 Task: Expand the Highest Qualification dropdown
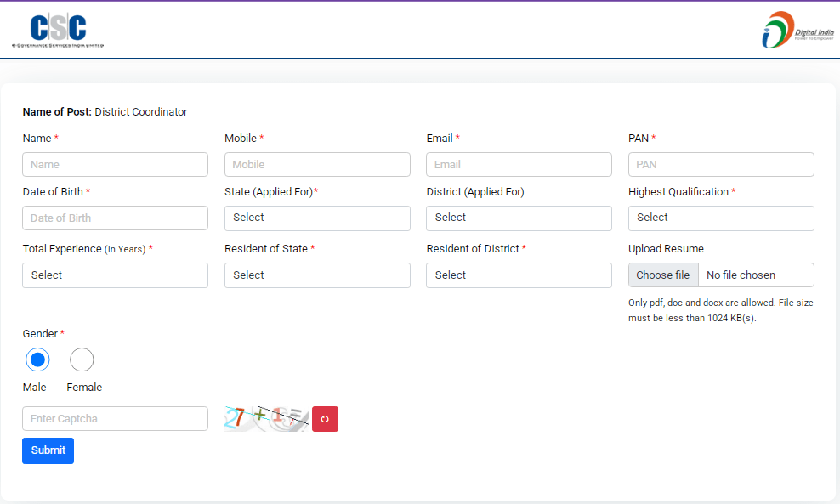click(x=721, y=218)
